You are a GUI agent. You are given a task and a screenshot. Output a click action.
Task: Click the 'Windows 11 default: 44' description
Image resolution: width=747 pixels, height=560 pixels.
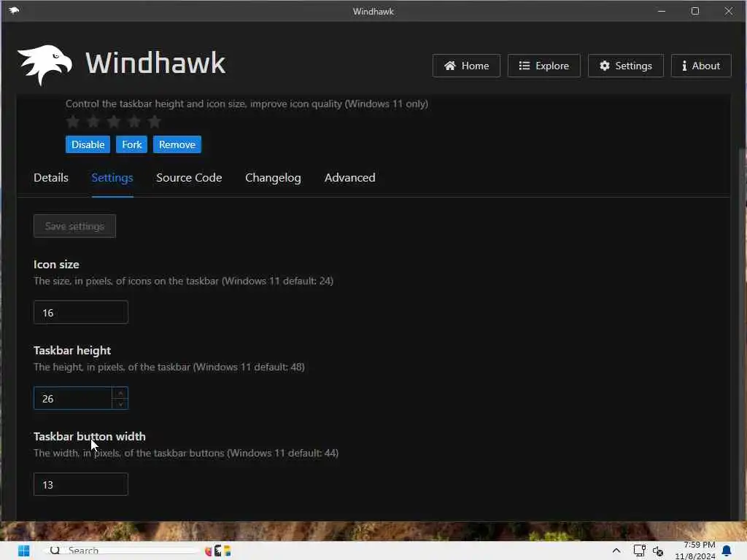pos(186,453)
